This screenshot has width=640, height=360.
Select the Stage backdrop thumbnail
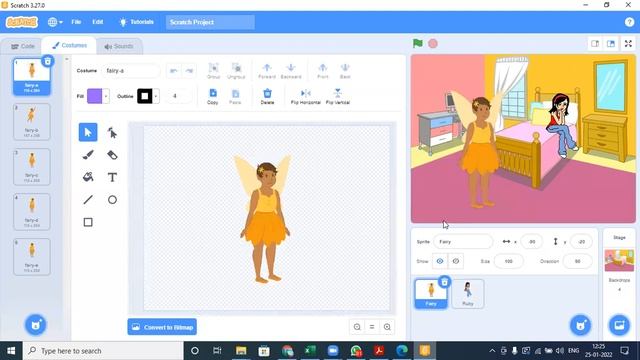[619, 260]
